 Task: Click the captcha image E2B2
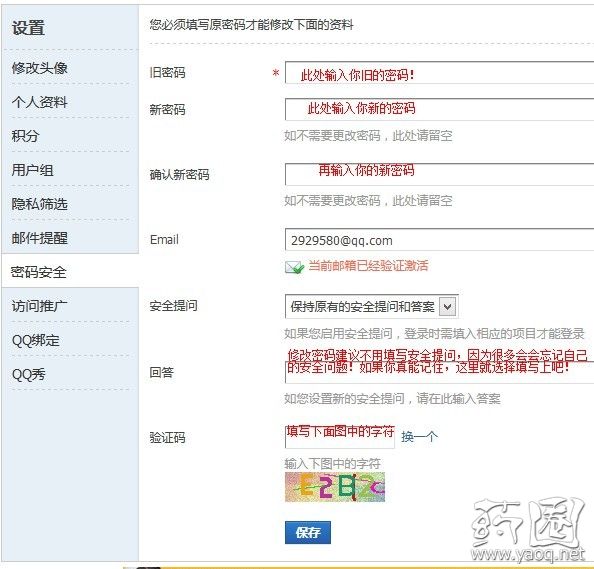335,487
